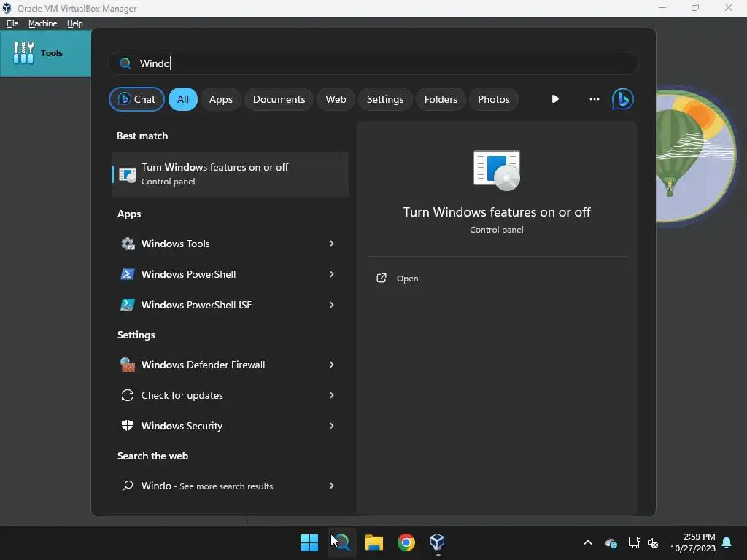Open Windows PowerShell ISE result
The image size is (747, 560).
tap(230, 305)
